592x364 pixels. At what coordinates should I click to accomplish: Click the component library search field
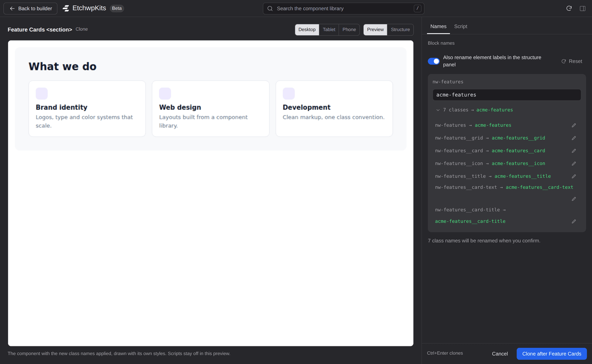click(343, 9)
